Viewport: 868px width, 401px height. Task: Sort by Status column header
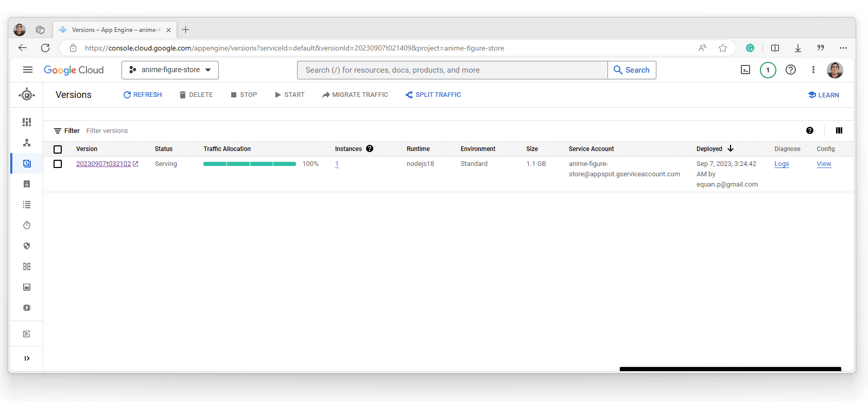(164, 149)
